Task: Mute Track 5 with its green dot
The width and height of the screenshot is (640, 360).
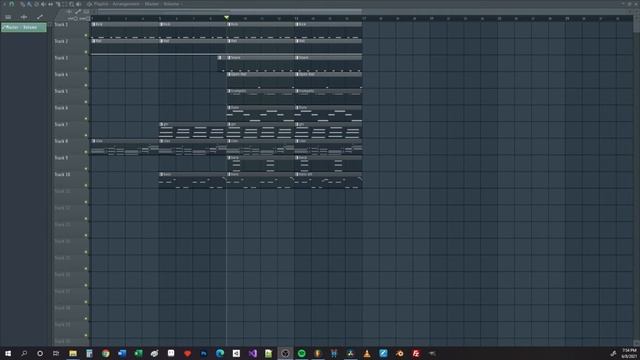Action: (x=86, y=102)
